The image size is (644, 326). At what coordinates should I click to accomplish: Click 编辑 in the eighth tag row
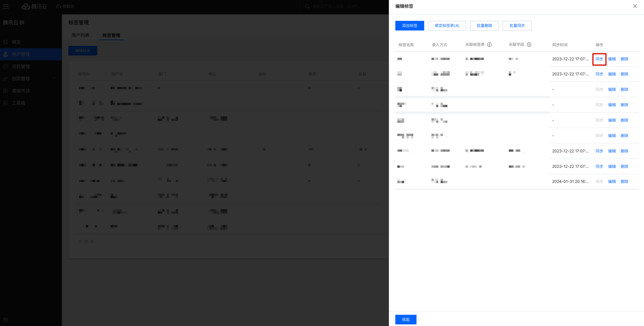point(612,167)
